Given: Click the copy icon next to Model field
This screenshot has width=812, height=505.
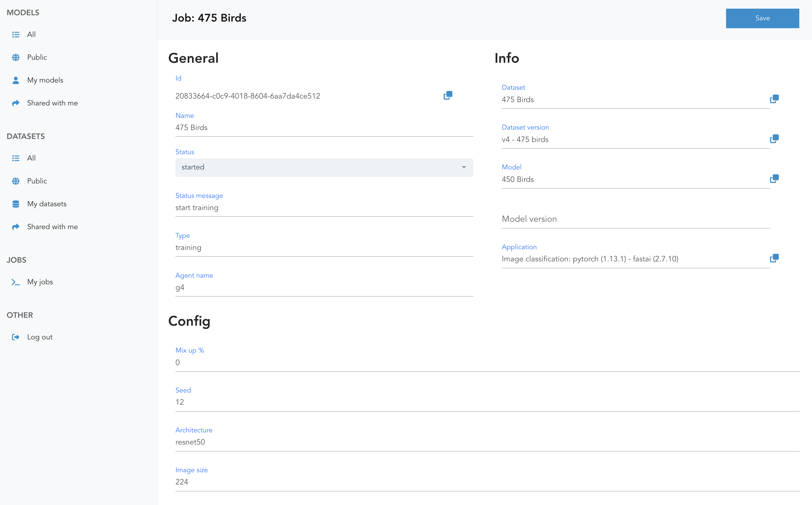Looking at the screenshot, I should [774, 179].
